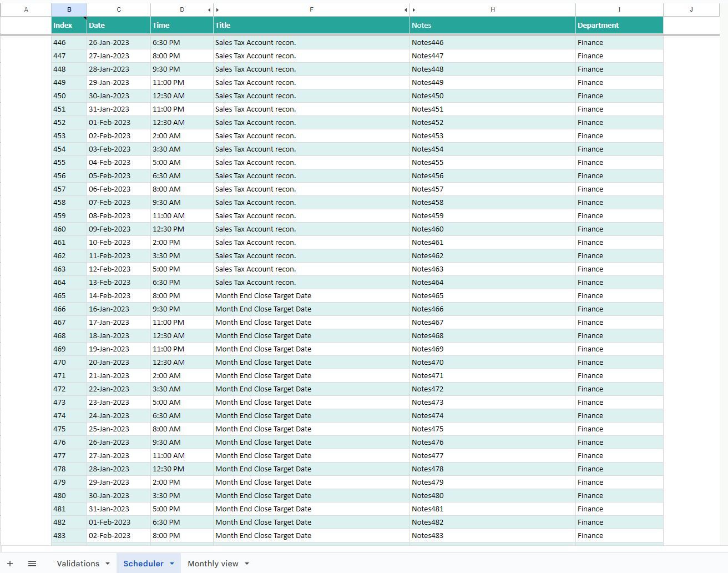Open the Monthly view sheet tab
Viewport: 728px width, 573px height.
click(x=213, y=564)
